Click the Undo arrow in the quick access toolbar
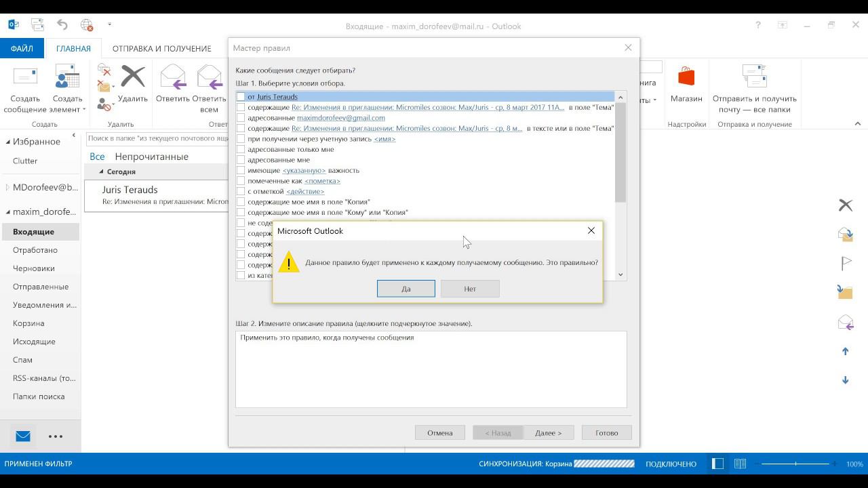 (x=62, y=25)
